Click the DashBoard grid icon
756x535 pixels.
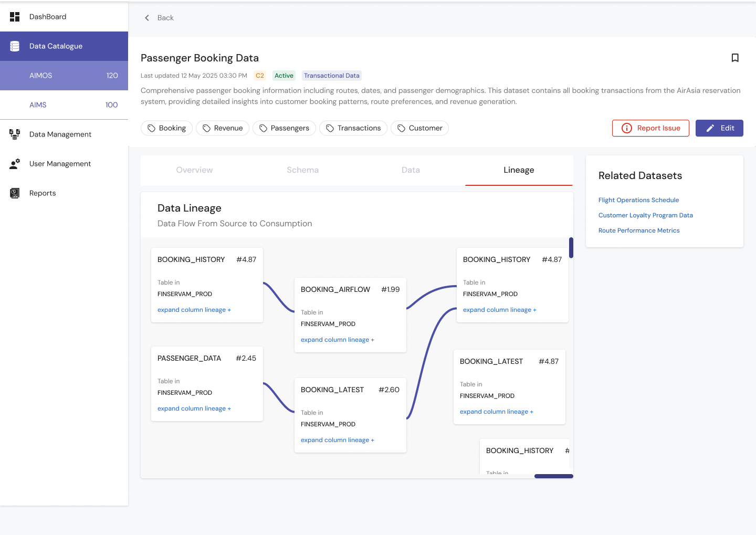pyautogui.click(x=15, y=17)
